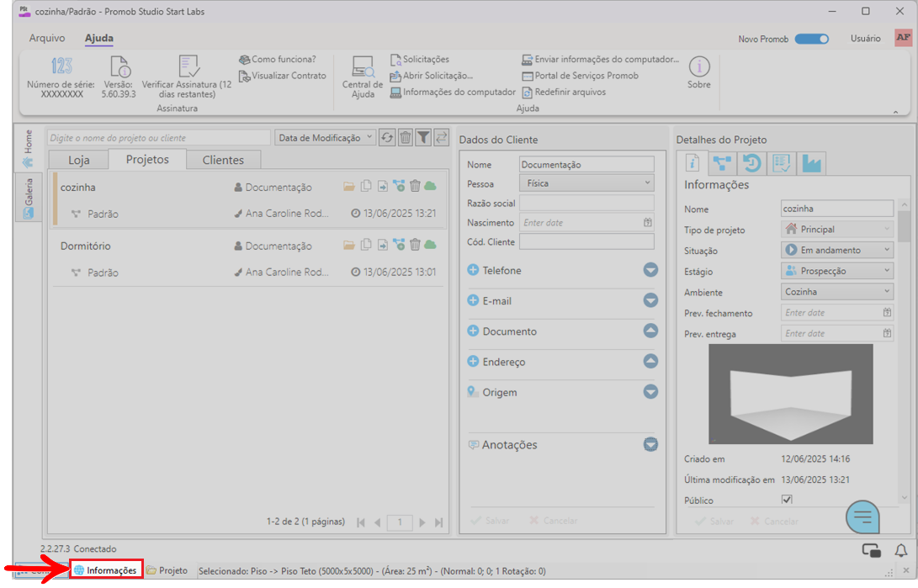The height and width of the screenshot is (588, 918).
Task: Open the Dormitório project folder icon
Action: [x=349, y=245]
